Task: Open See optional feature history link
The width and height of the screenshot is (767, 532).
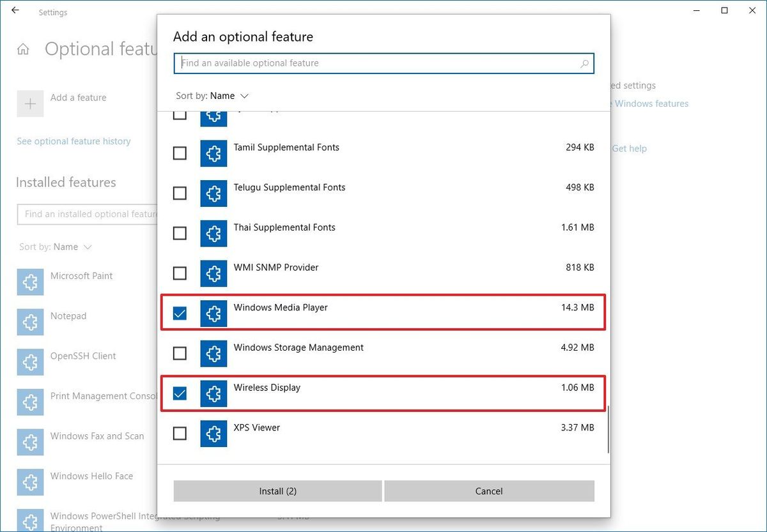Action: pyautogui.click(x=73, y=141)
